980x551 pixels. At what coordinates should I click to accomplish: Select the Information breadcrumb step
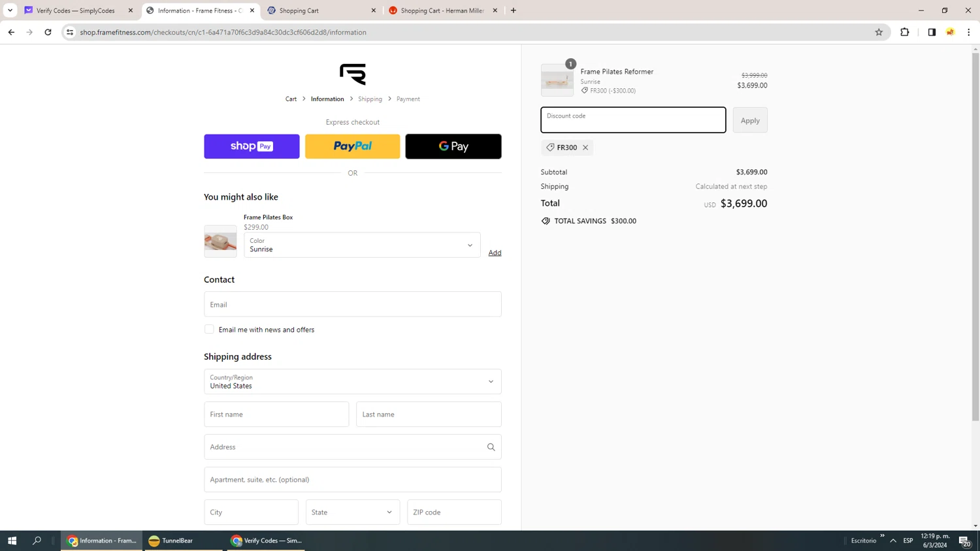click(x=327, y=99)
